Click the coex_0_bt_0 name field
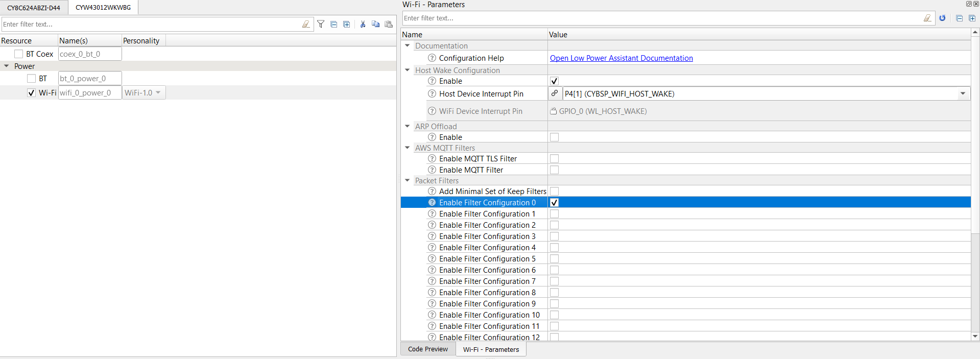The image size is (980, 359). [x=90, y=54]
